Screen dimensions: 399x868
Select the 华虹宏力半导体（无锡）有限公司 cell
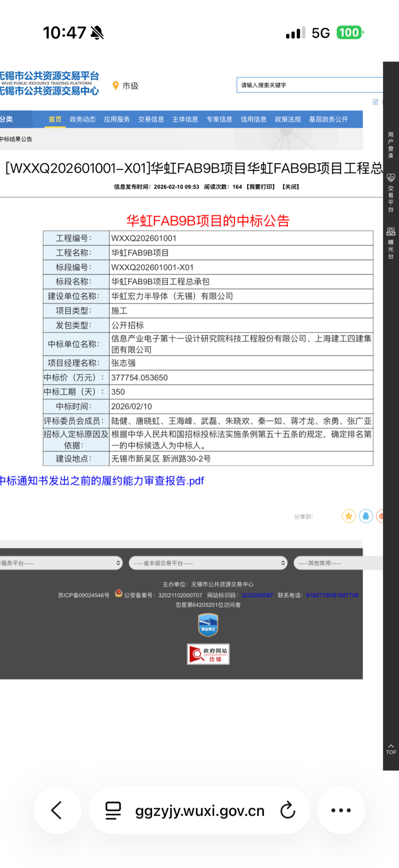241,296
